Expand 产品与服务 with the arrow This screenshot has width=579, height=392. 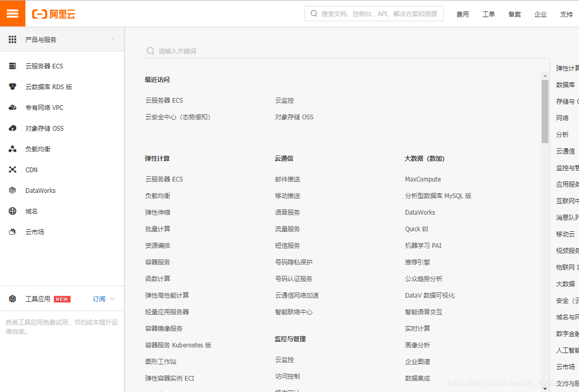113,39
